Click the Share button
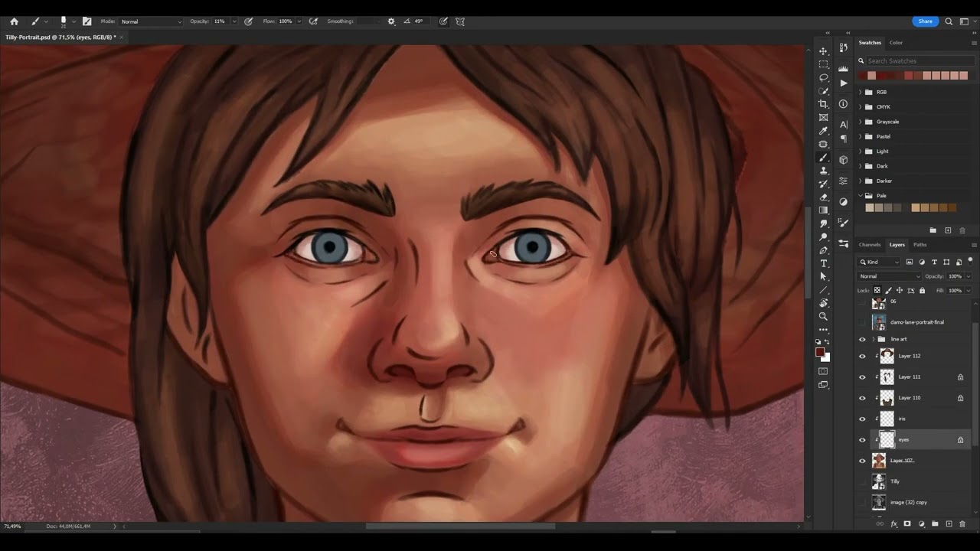 tap(925, 21)
